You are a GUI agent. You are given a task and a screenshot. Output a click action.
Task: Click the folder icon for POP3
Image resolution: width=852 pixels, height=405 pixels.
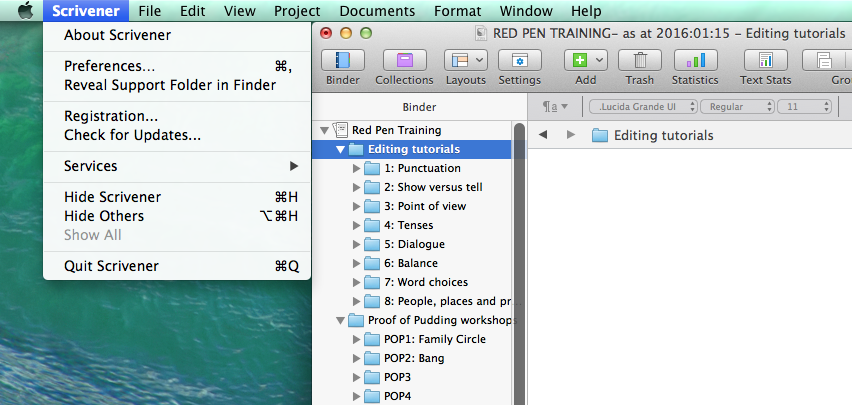[372, 377]
